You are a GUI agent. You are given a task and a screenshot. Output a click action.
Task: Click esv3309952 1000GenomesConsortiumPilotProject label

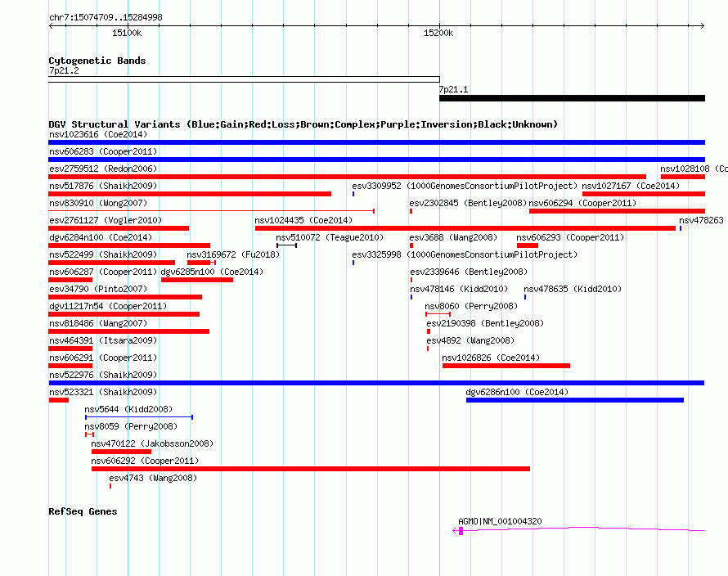click(465, 187)
